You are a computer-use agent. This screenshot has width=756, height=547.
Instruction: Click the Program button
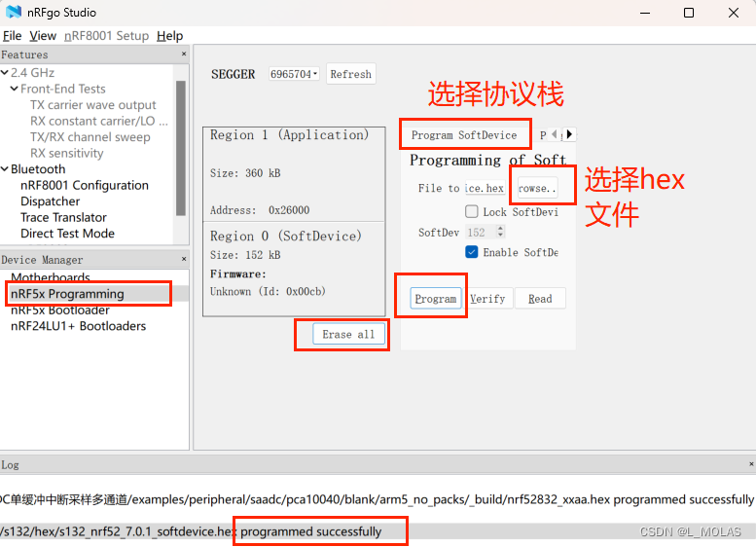point(435,299)
